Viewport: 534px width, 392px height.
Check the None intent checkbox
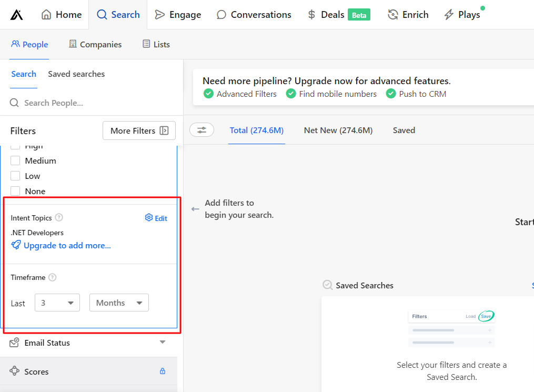pyautogui.click(x=15, y=191)
